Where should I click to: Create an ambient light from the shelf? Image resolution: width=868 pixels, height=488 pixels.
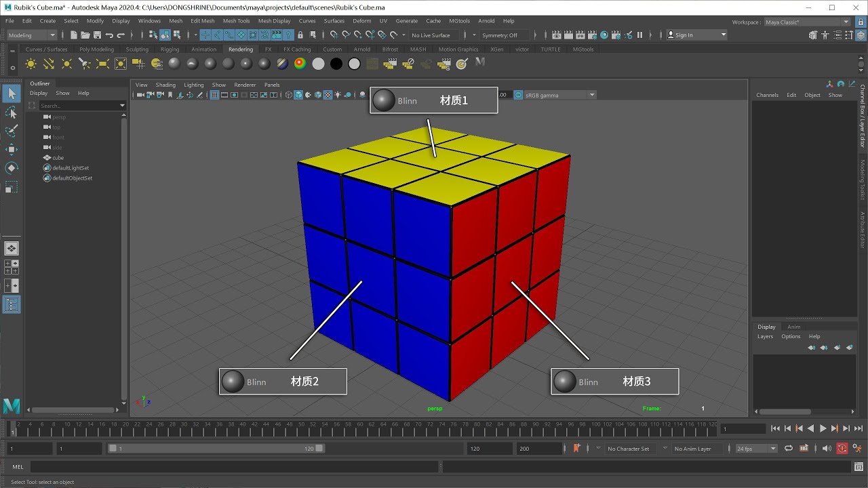(31, 64)
